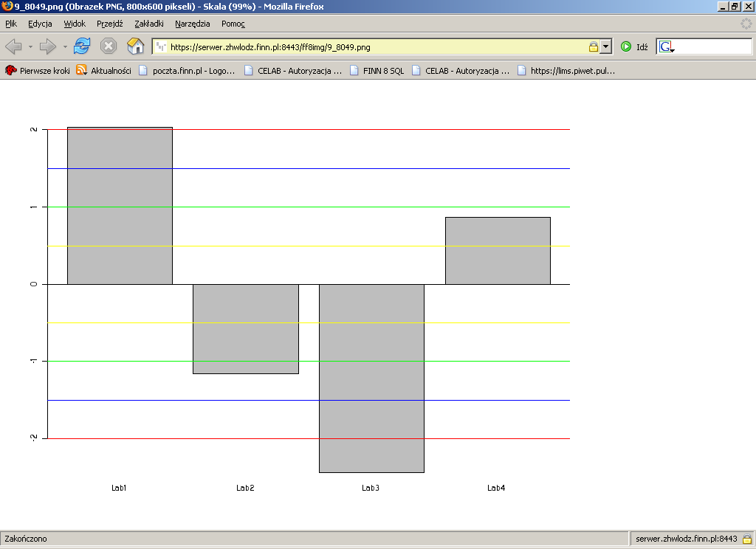Open the Aktualności feed bookmark

point(103,70)
